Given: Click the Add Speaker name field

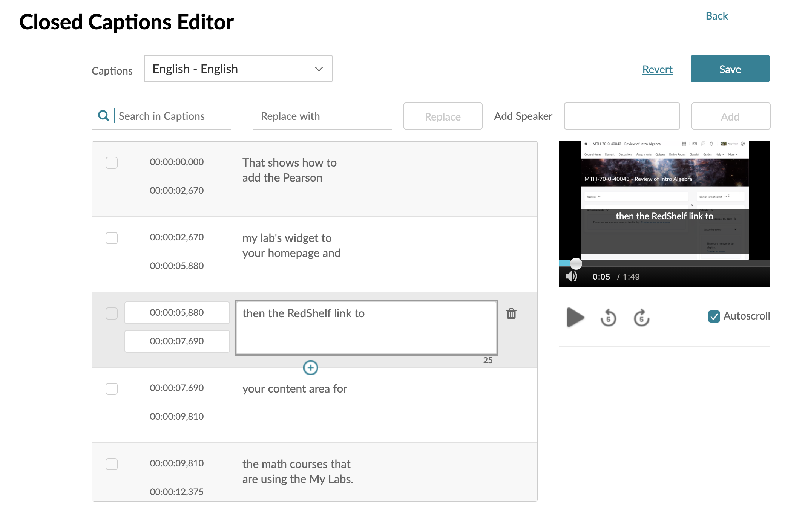Looking at the screenshot, I should [x=621, y=116].
